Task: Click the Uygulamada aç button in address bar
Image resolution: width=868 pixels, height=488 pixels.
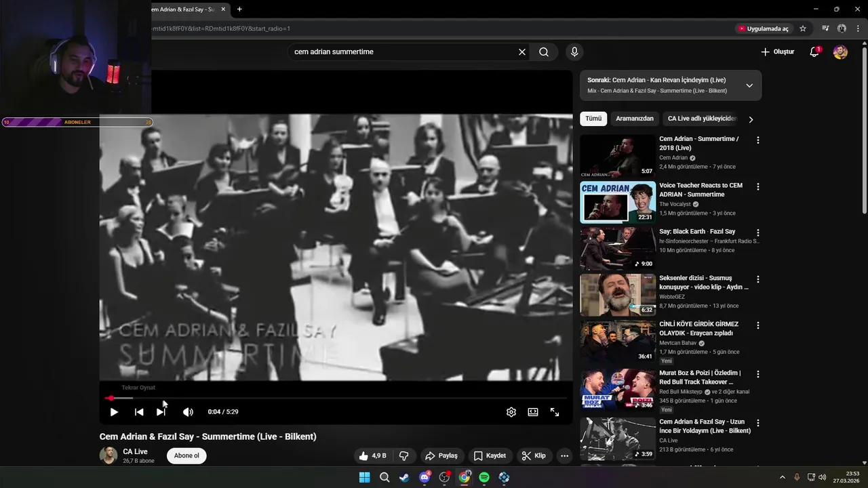Action: (764, 28)
